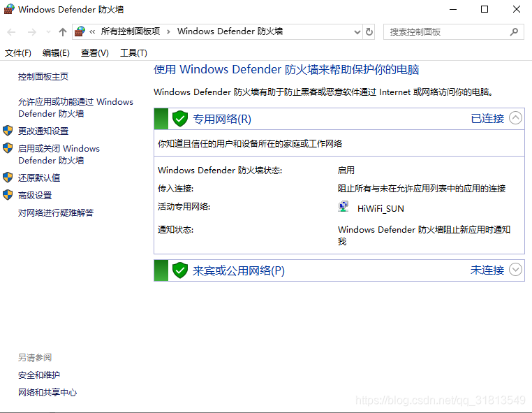Viewport: 532px width, 413px height.
Task: Click the search magnifier icon
Action: pyautogui.click(x=514, y=32)
